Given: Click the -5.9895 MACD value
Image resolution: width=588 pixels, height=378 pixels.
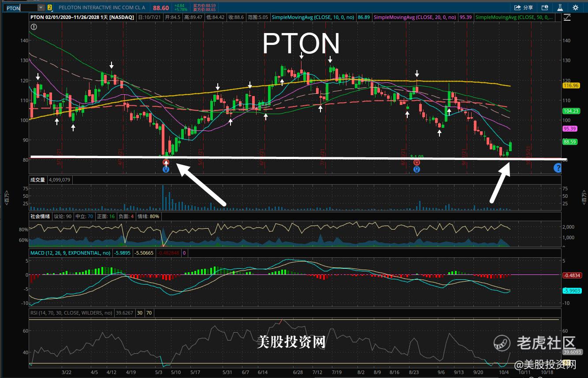Looking at the screenshot, I should coord(122,253).
